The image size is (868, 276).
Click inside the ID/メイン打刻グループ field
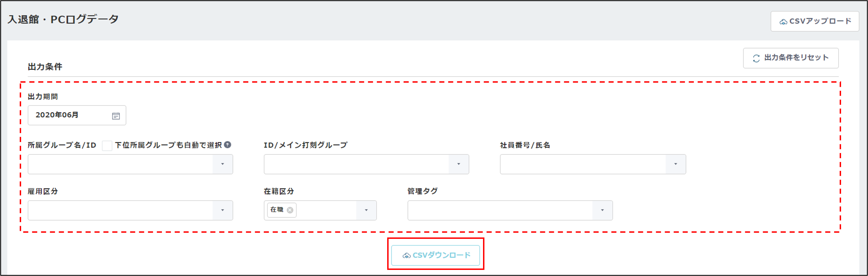coord(356,164)
